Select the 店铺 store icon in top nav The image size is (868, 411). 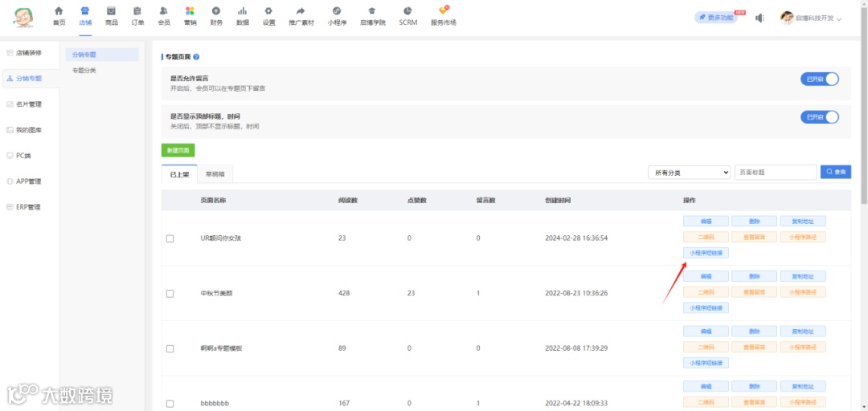(84, 11)
